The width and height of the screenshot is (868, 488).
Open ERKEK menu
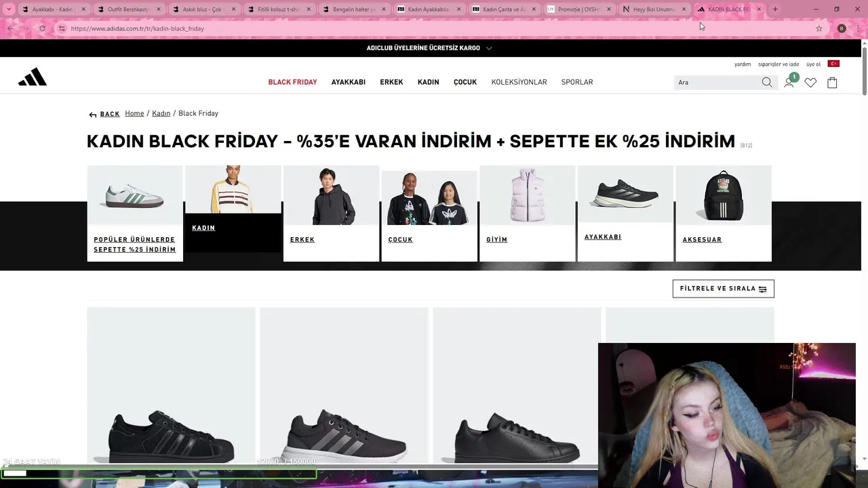tap(391, 82)
